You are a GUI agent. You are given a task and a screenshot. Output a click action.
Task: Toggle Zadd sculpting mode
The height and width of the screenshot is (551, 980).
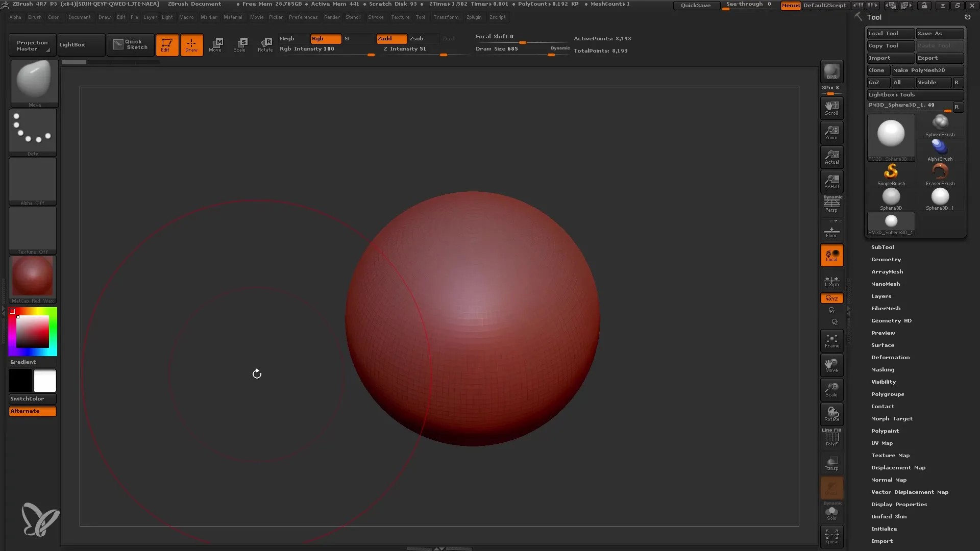[x=391, y=39]
